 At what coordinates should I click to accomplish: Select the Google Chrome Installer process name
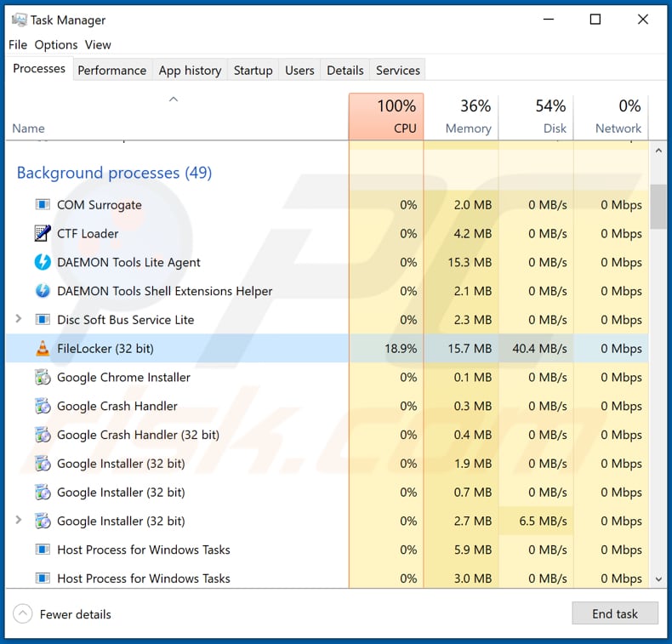point(123,378)
